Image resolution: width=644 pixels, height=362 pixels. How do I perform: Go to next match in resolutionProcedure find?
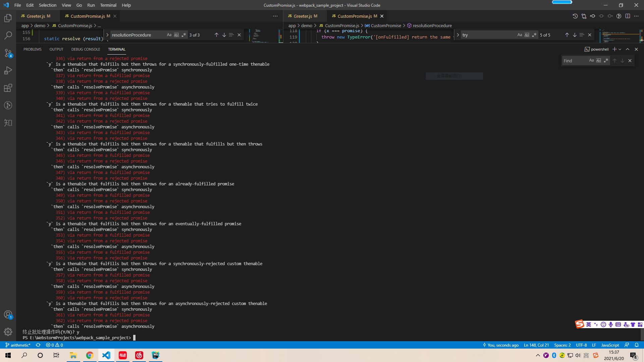[224, 35]
